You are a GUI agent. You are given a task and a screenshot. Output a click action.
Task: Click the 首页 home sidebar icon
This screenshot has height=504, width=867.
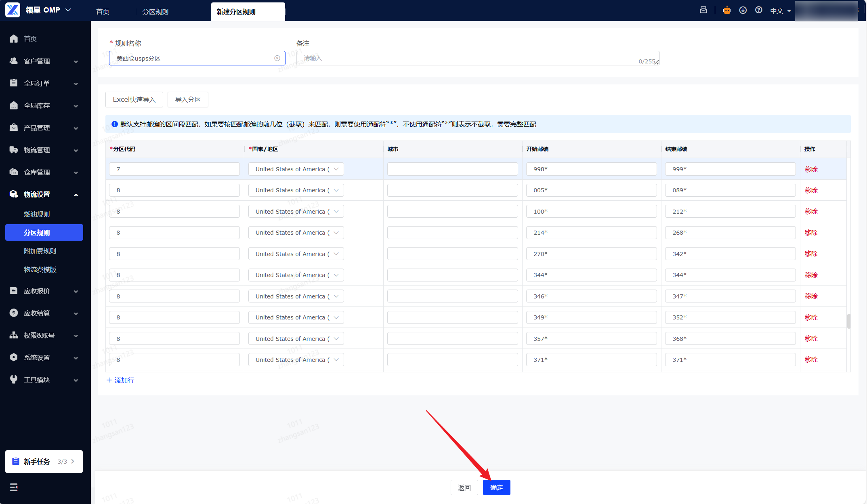click(14, 39)
